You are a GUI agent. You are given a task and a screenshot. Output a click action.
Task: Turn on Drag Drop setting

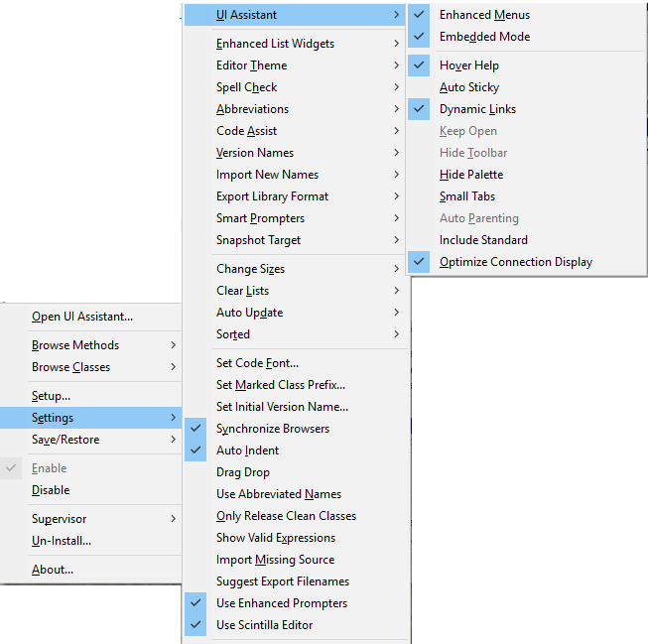pyautogui.click(x=242, y=472)
